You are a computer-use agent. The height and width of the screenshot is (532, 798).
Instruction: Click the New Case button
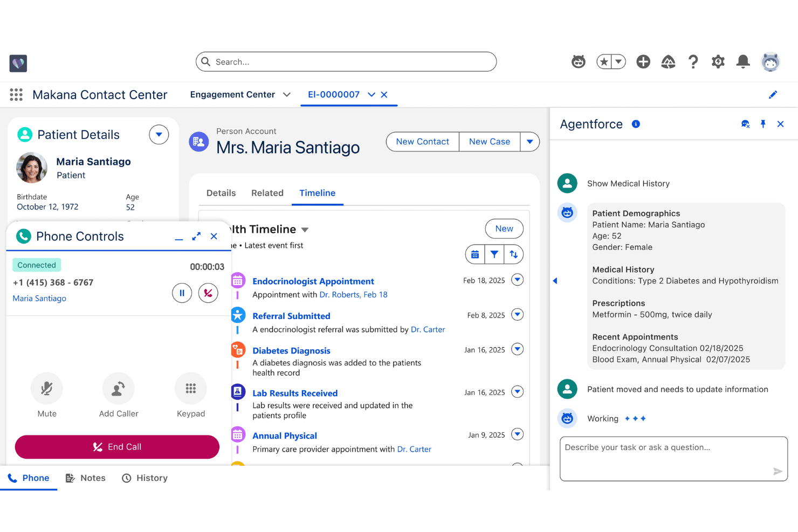tap(490, 142)
